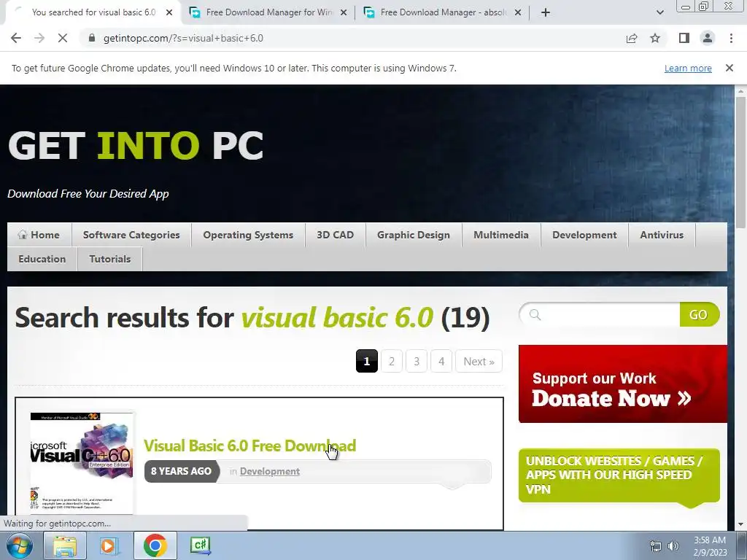
Task: Click scrollbar down arrow
Action: [x=740, y=524]
